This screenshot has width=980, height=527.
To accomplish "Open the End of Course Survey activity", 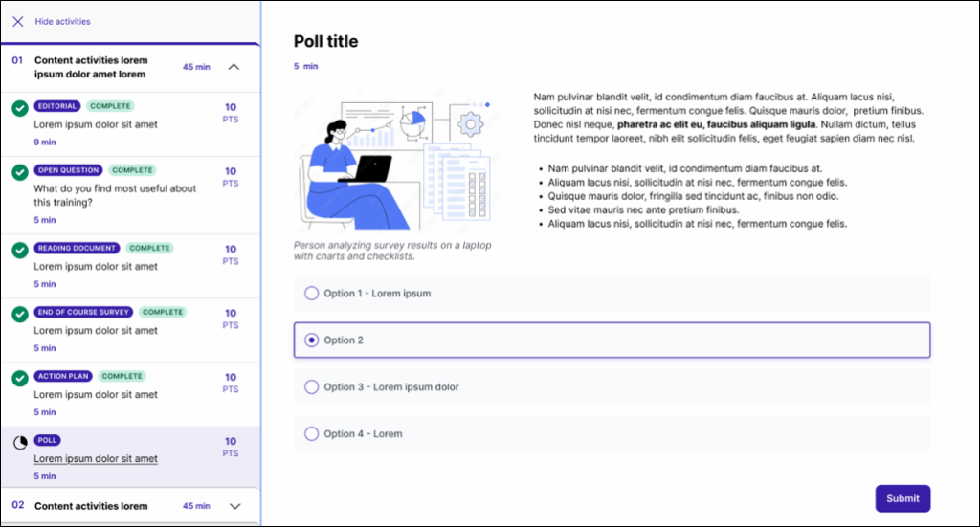I will coord(96,331).
